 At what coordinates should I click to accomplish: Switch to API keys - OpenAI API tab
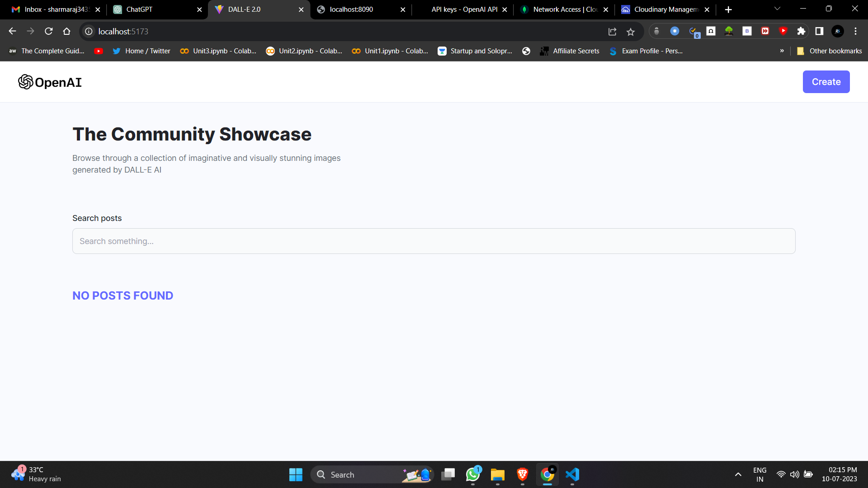pos(463,9)
